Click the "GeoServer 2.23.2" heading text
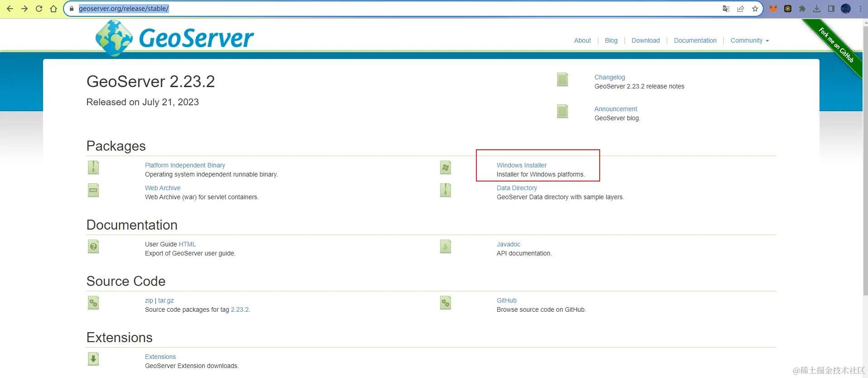 point(150,82)
